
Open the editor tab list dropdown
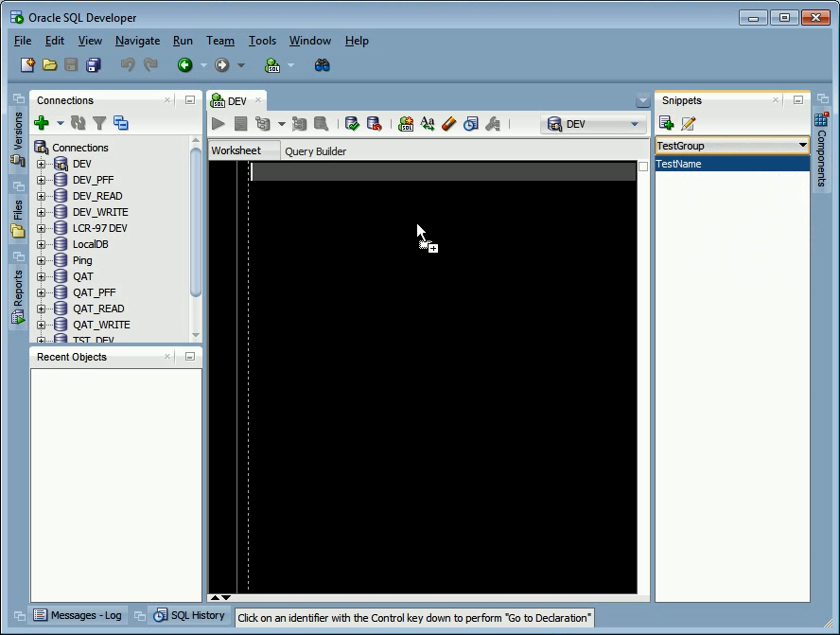(x=643, y=100)
